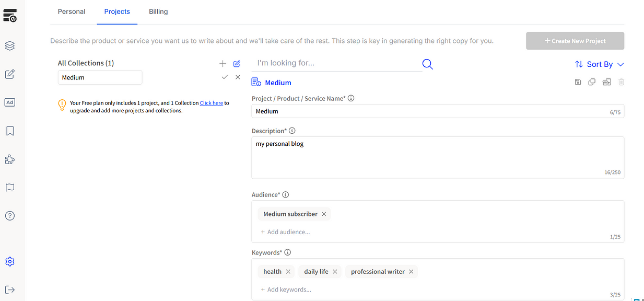Open the help question mark icon

coord(9,215)
